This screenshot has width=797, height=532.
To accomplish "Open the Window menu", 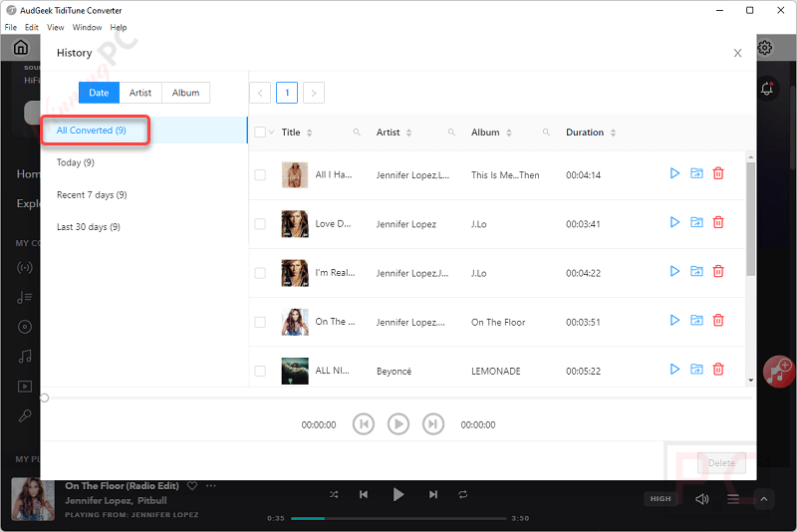I will click(x=87, y=28).
